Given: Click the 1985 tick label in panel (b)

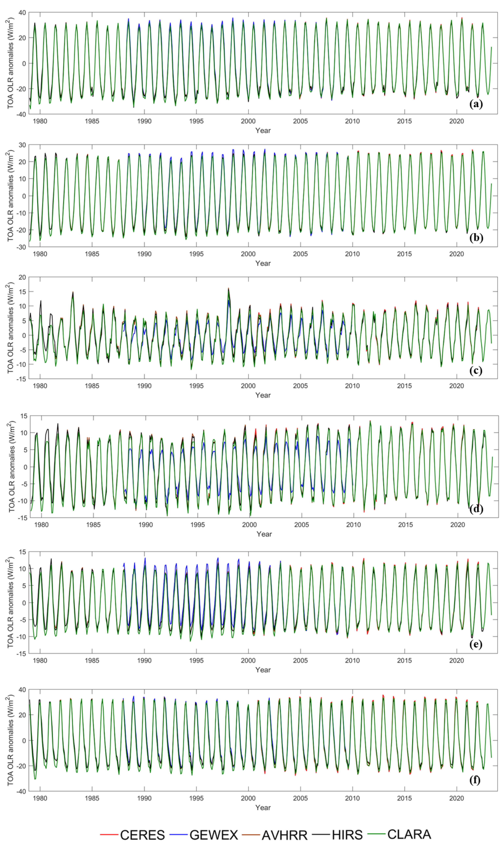Looking at the screenshot, I should [x=92, y=254].
